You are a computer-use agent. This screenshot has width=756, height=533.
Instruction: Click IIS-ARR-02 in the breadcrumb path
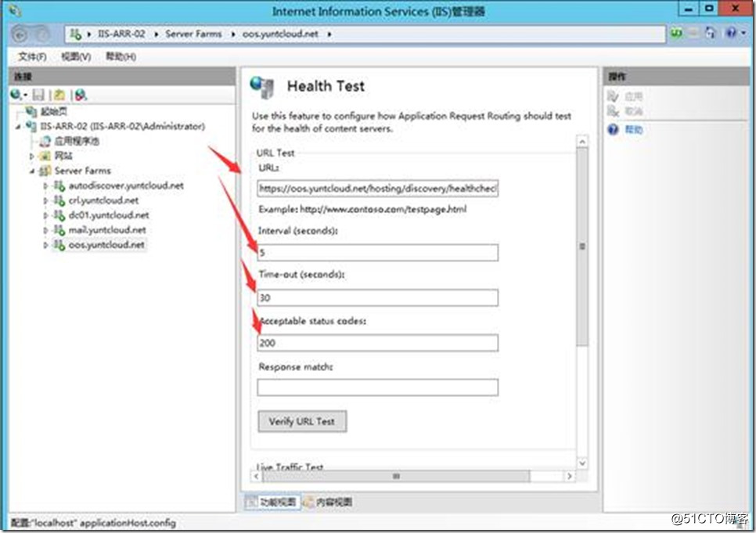pyautogui.click(x=121, y=34)
